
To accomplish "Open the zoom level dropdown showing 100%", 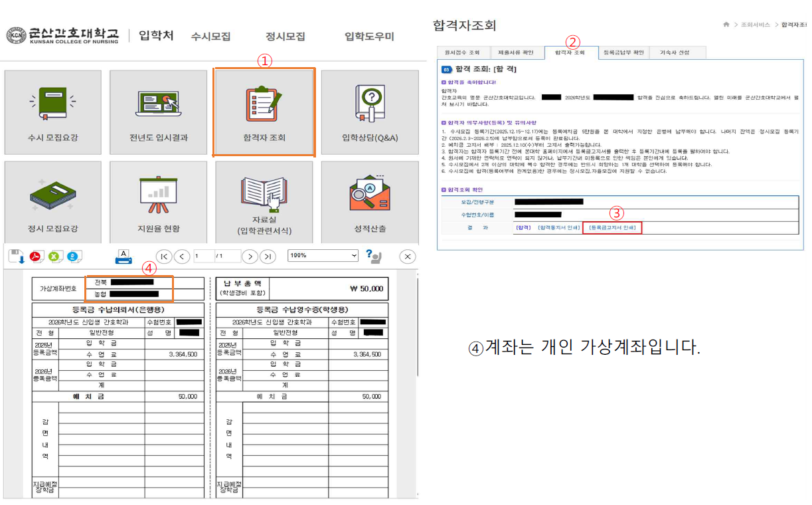I will pos(322,255).
